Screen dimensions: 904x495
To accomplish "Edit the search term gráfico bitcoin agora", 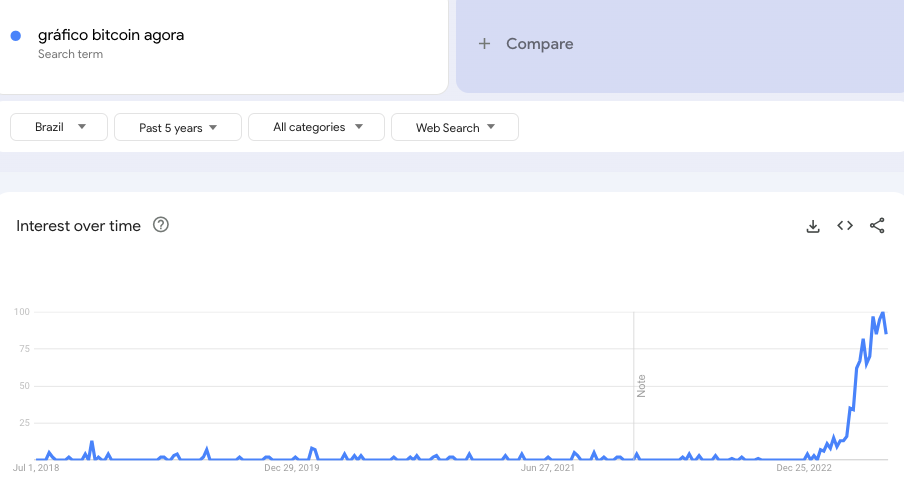I will tap(111, 36).
